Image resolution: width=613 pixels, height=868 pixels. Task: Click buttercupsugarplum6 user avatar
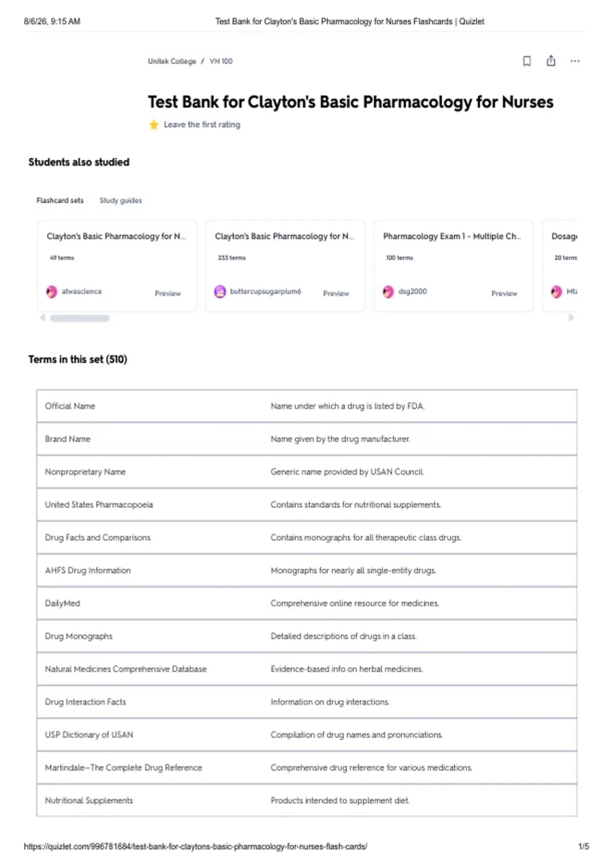tap(220, 292)
